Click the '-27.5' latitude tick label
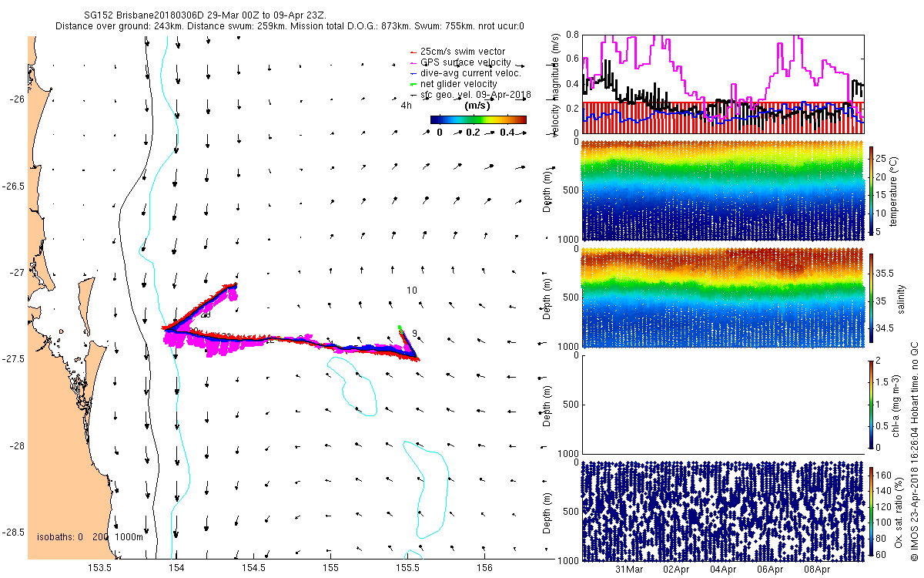Screen dimensions: 924x578 (14, 359)
